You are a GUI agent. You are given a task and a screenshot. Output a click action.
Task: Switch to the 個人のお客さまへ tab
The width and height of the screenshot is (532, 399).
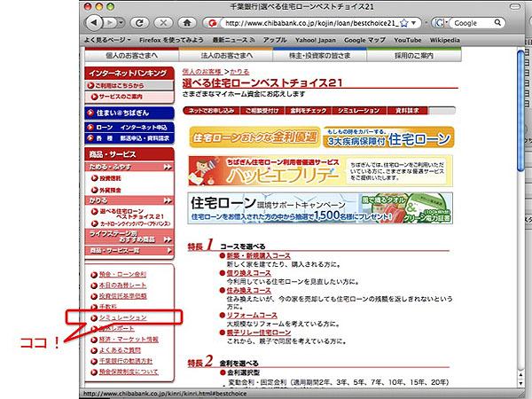131,55
